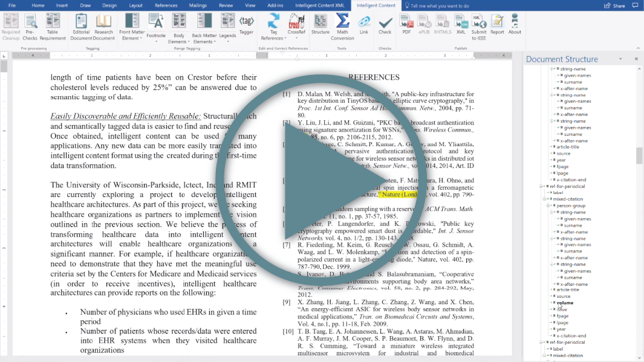Expand the Back Matter Elements dropdown

[x=204, y=28]
